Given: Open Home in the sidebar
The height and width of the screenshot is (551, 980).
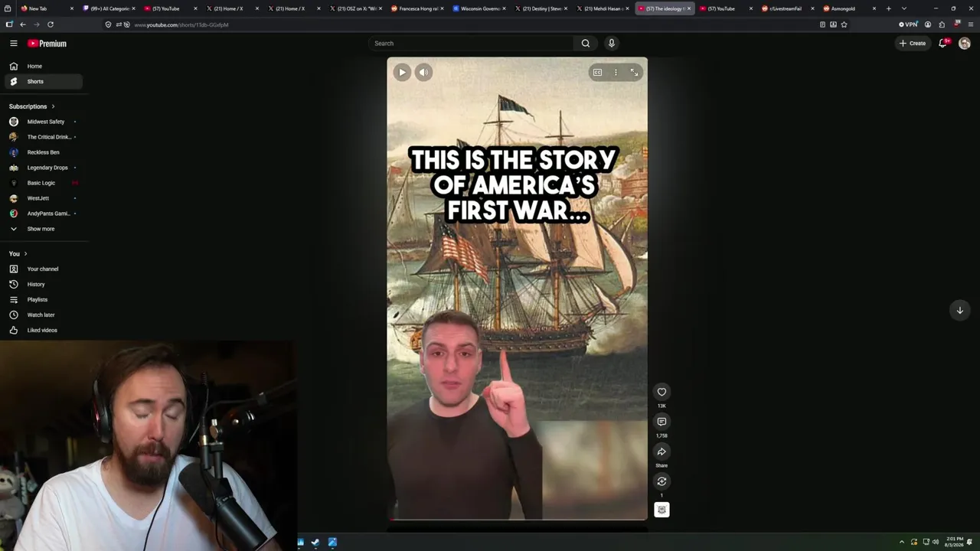Looking at the screenshot, I should (x=43, y=67).
